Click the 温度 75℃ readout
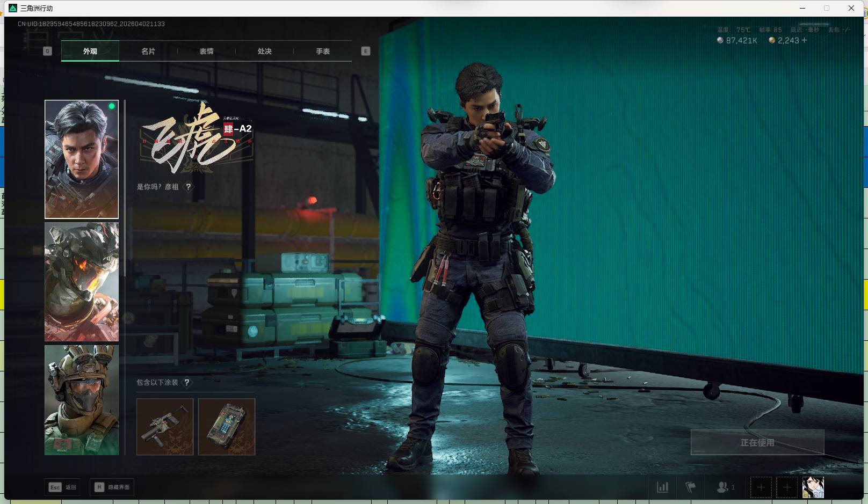868x504 pixels. pyautogui.click(x=734, y=30)
